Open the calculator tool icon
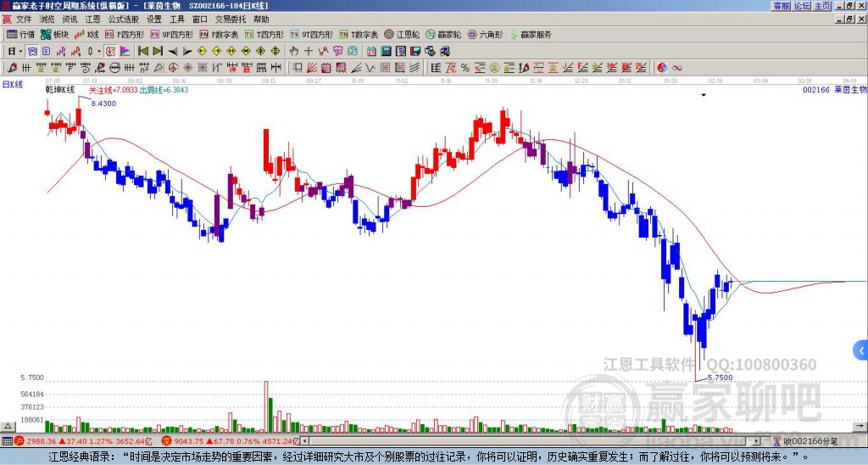 click(386, 51)
